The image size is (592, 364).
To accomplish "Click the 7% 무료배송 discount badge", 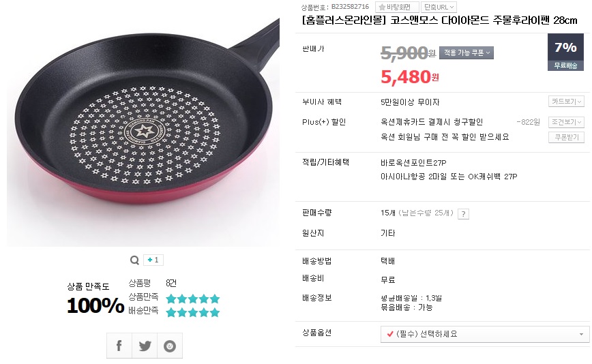I will click(565, 52).
